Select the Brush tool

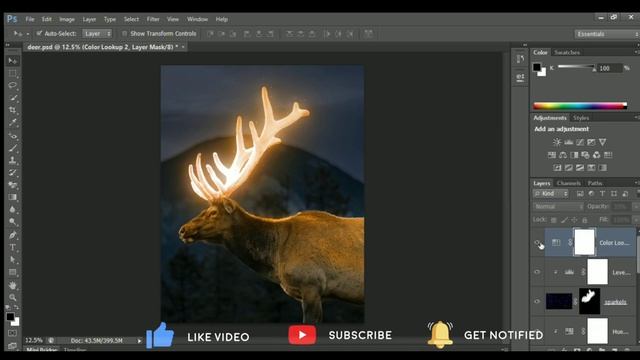13,148
